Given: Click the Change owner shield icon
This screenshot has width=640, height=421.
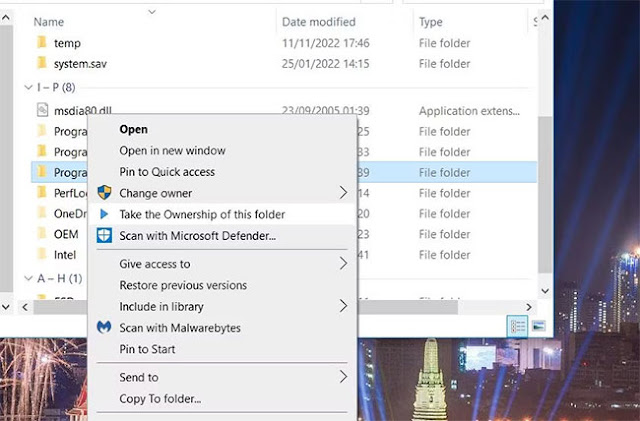Looking at the screenshot, I should click(104, 192).
